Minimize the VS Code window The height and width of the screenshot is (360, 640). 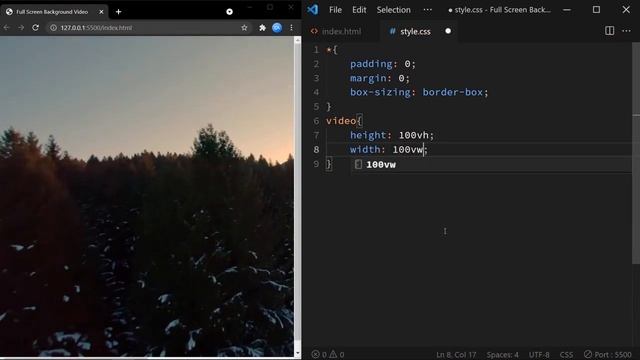(567, 9)
